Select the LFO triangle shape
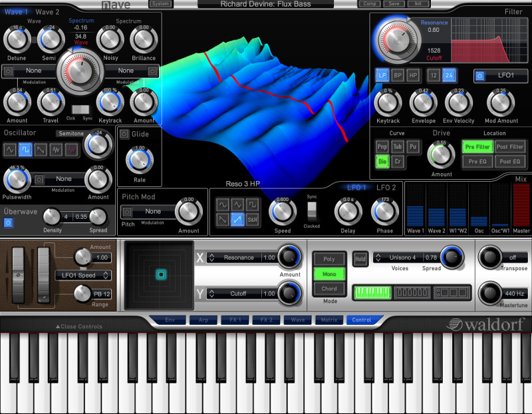This screenshot has width=532, height=414. point(237,205)
